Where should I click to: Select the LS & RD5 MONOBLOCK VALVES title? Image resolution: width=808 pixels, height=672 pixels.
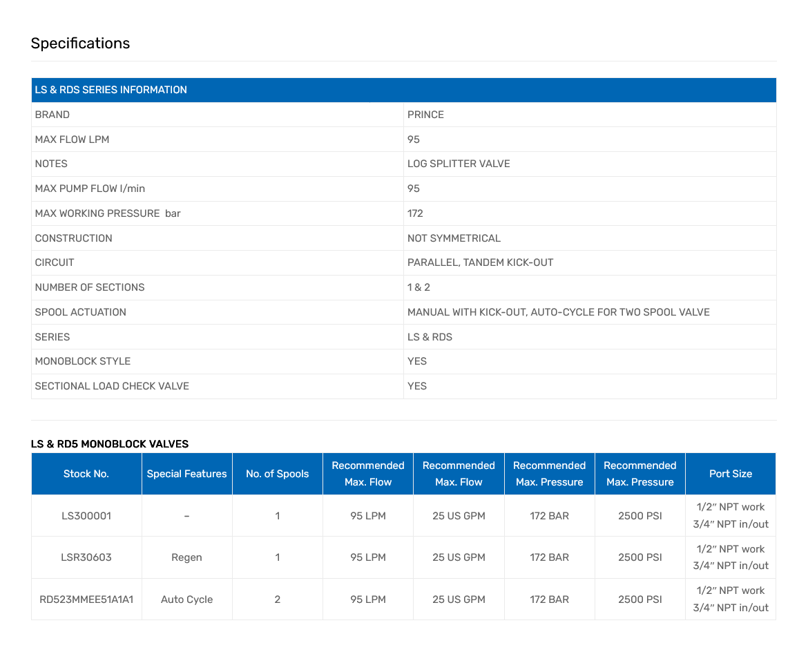[110, 444]
